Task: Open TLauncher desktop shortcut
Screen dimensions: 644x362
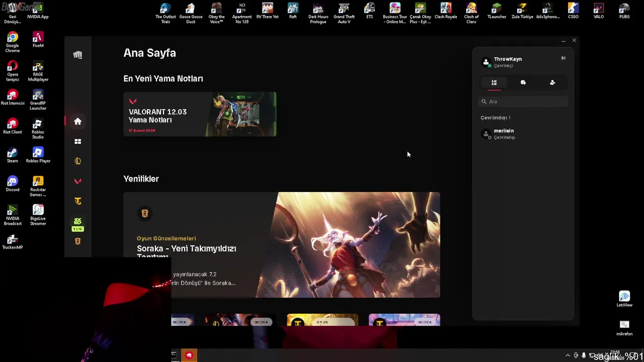Action: [497, 11]
